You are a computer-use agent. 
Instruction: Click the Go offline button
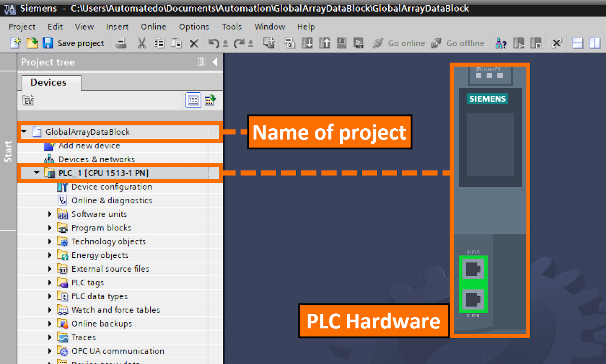(x=458, y=43)
